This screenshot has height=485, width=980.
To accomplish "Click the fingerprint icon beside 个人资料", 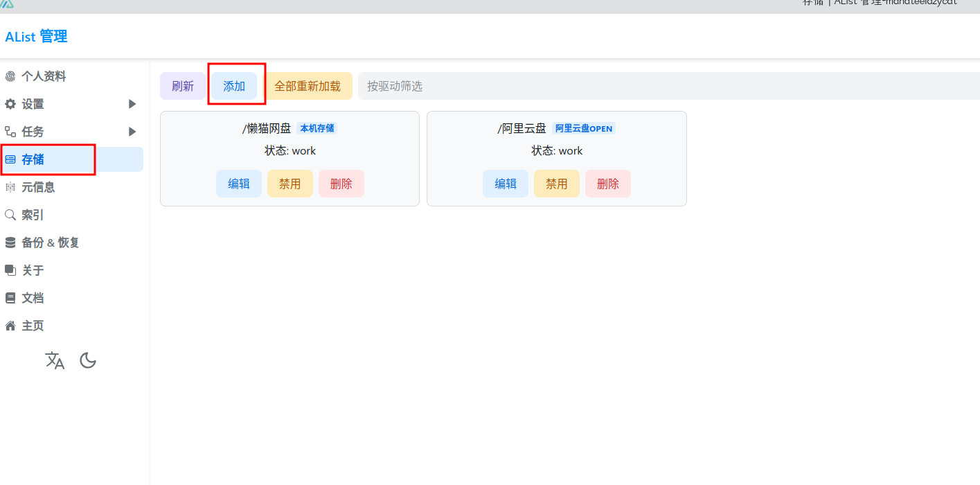I will point(10,76).
